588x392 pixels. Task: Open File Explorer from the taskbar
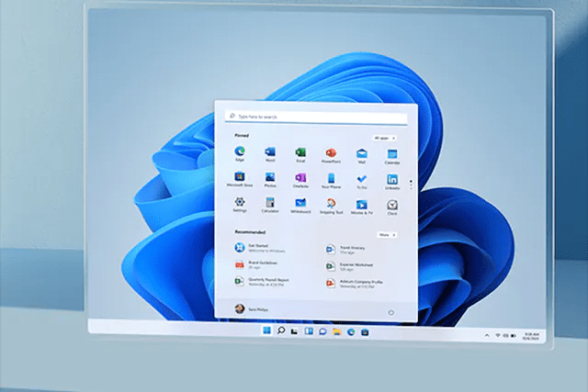click(x=337, y=332)
